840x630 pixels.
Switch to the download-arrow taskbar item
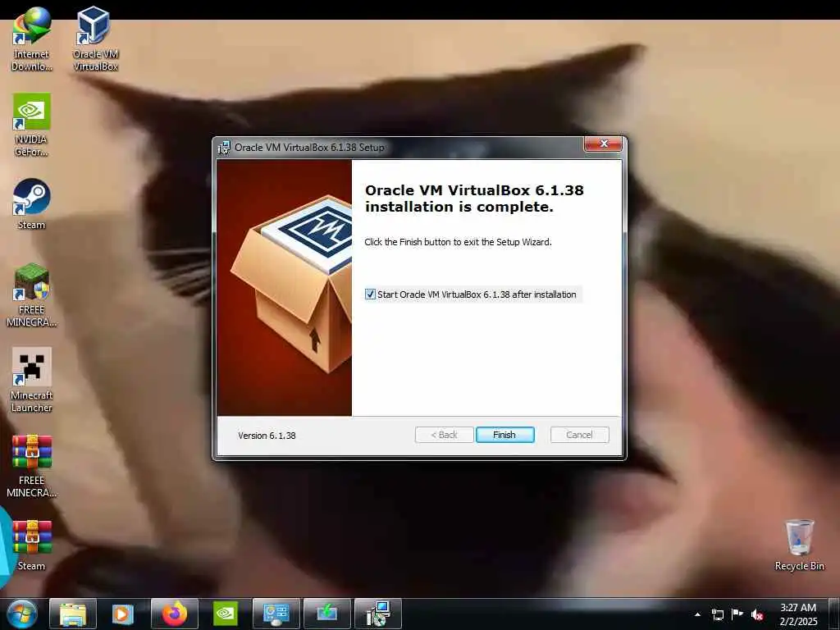(x=326, y=614)
